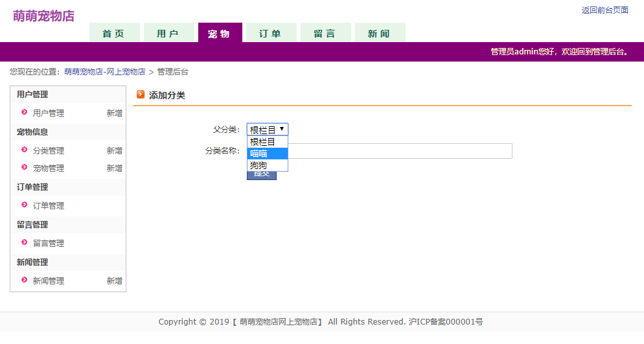
Task: Click the bullet icon next to 宠物管理
Action: pos(25,167)
